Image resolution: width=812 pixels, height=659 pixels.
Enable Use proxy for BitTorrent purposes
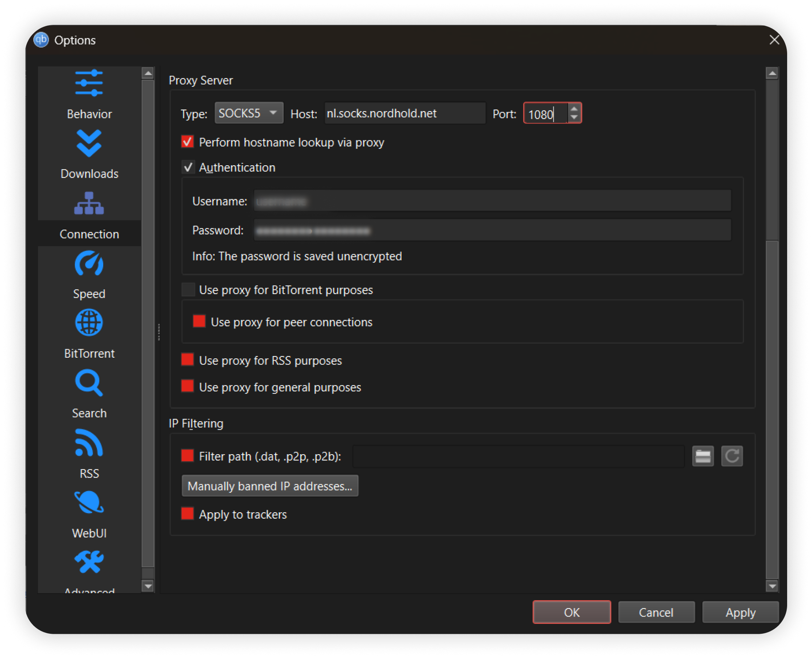(x=188, y=290)
